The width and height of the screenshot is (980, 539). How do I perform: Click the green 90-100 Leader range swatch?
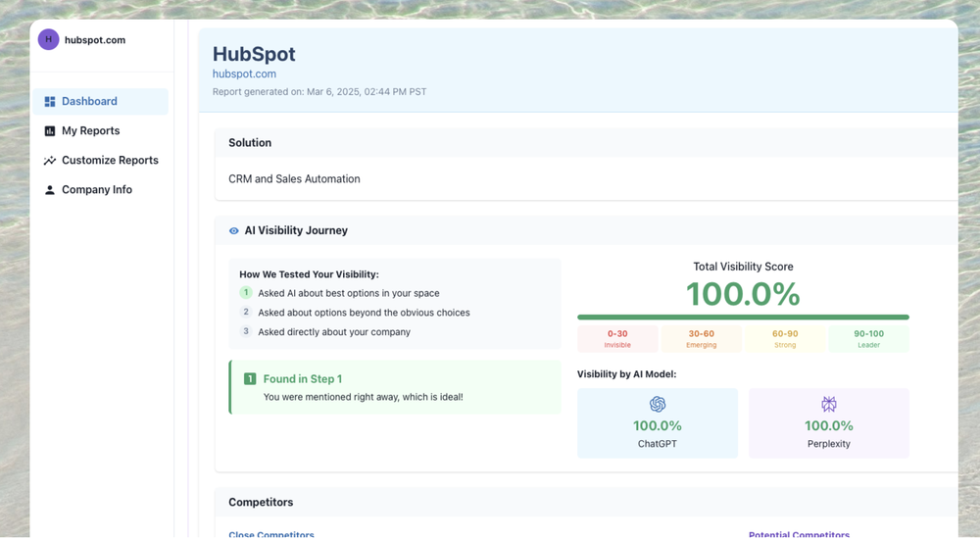tap(868, 338)
